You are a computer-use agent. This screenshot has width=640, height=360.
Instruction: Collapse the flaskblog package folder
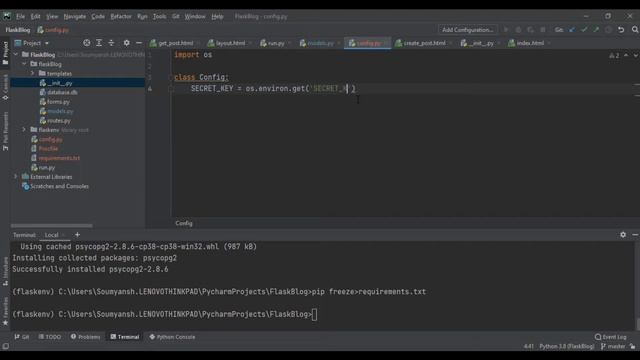[x=24, y=64]
